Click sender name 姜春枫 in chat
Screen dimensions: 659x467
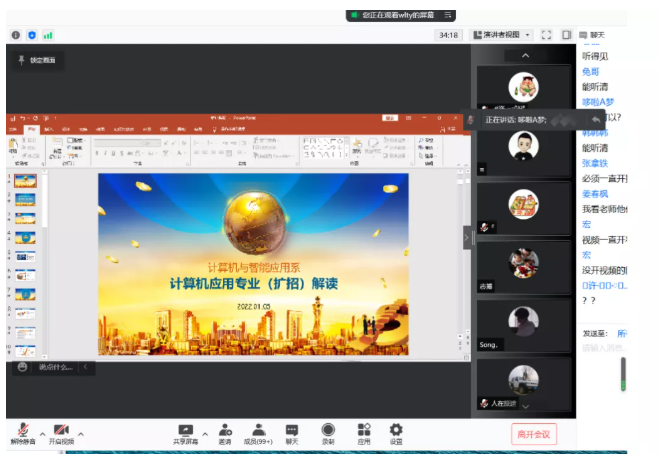click(x=595, y=194)
